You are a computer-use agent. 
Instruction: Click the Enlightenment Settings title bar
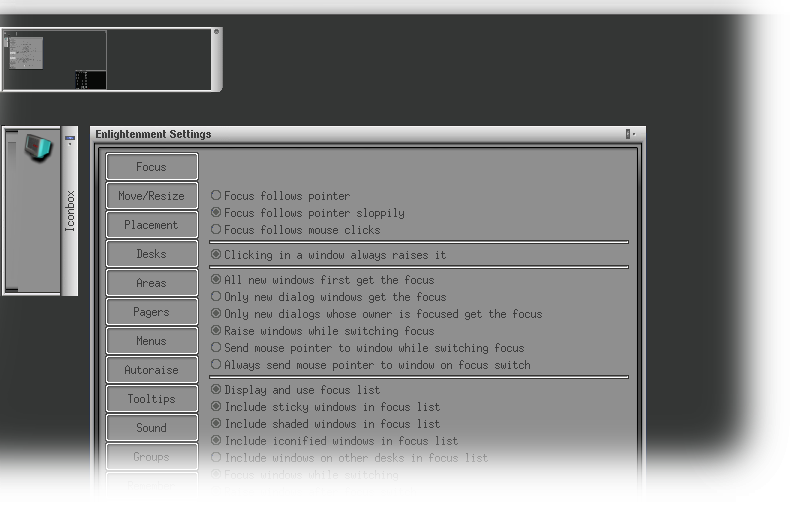pos(357,134)
